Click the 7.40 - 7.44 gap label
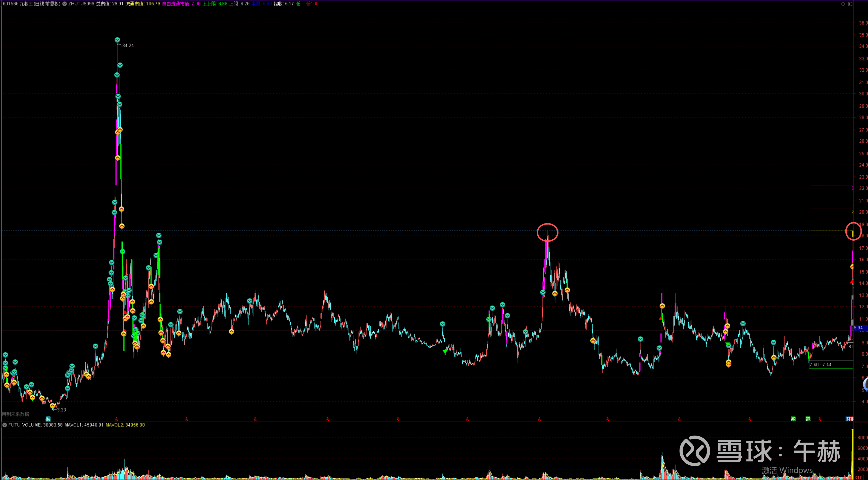This screenshot has height=480, width=868. click(820, 364)
